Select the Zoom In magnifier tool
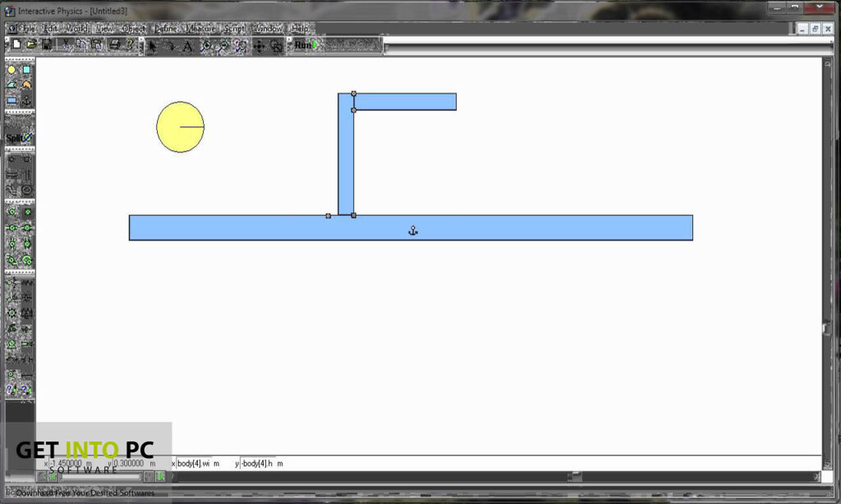This screenshot has width=841, height=504. click(206, 47)
